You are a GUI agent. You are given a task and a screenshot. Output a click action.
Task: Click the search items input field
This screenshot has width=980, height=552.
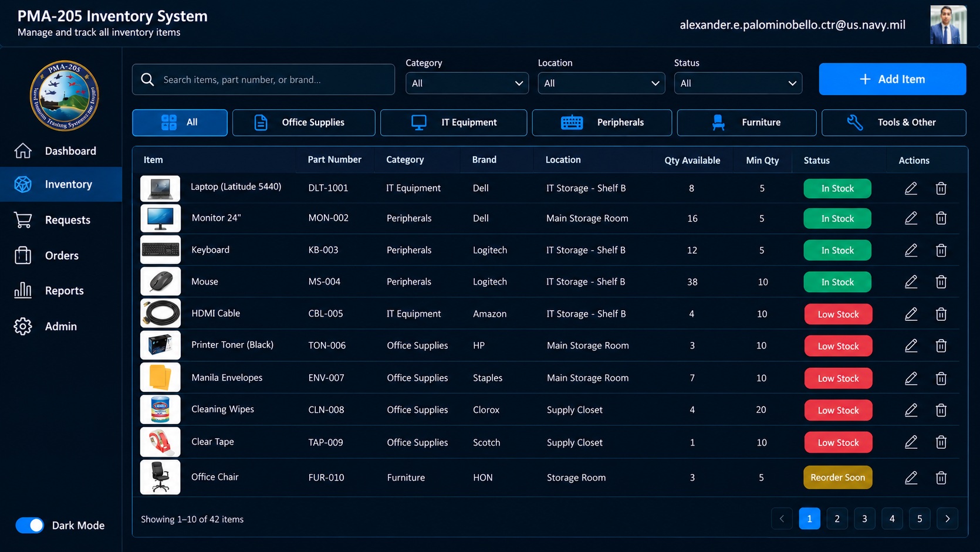[x=263, y=80]
